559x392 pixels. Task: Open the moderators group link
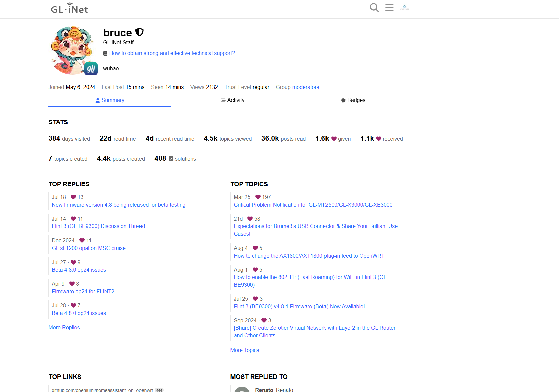click(x=305, y=87)
